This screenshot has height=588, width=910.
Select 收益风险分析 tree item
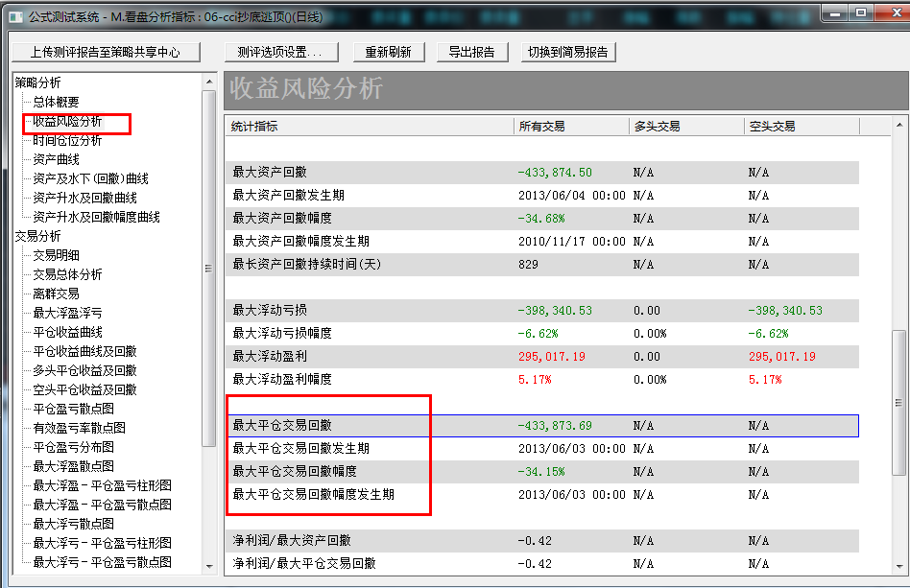coord(67,121)
